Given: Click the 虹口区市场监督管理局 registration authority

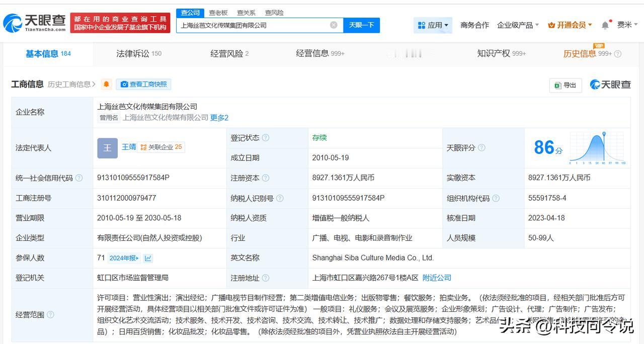Looking at the screenshot, I should click(133, 278).
